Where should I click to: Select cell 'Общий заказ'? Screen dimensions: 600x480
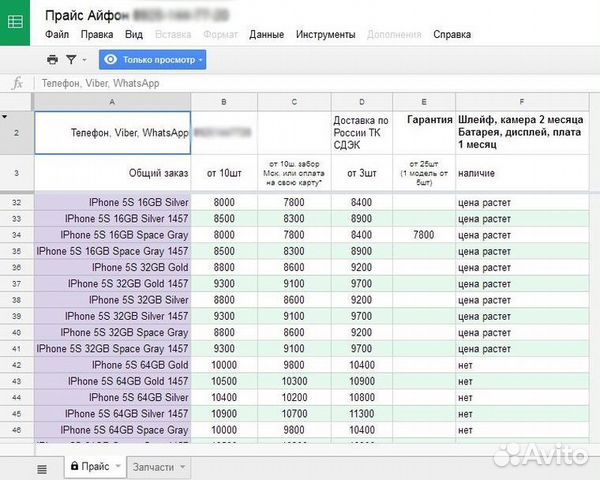pos(112,173)
